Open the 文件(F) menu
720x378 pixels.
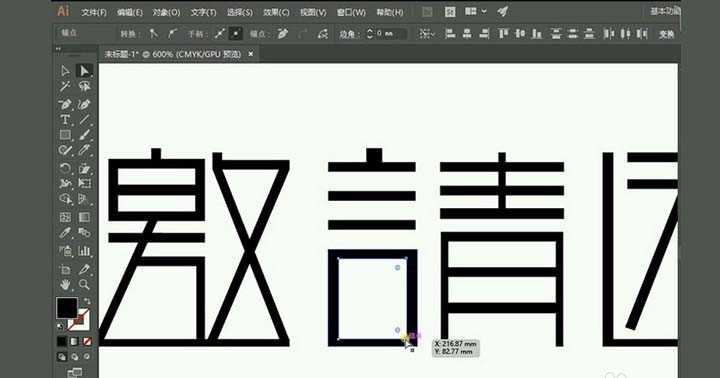pyautogui.click(x=94, y=12)
